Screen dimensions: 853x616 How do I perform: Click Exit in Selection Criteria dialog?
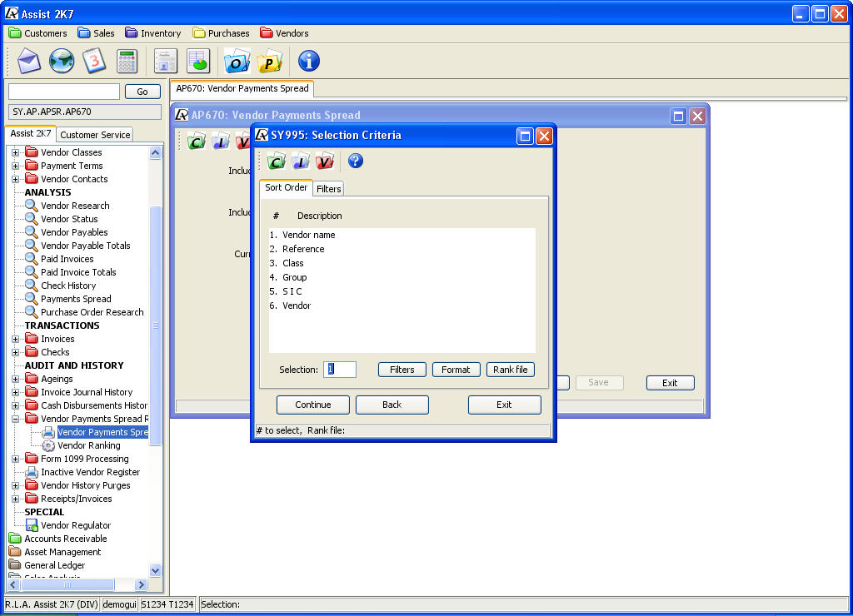click(504, 405)
